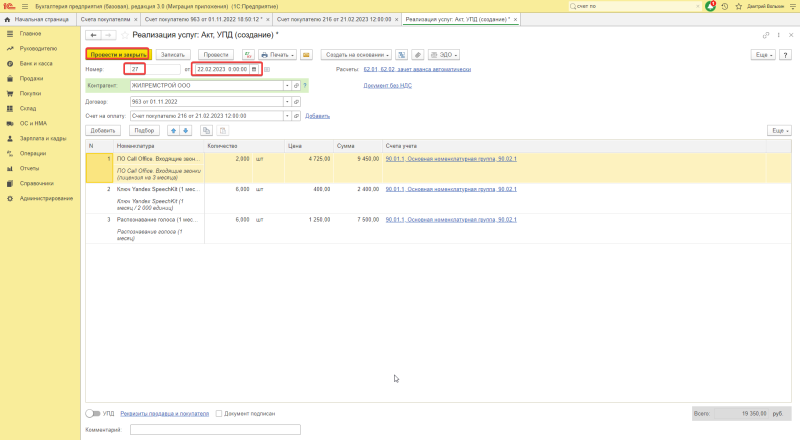Expand the Контрагент dropdown list
This screenshot has height=440, width=800.
tap(287, 86)
